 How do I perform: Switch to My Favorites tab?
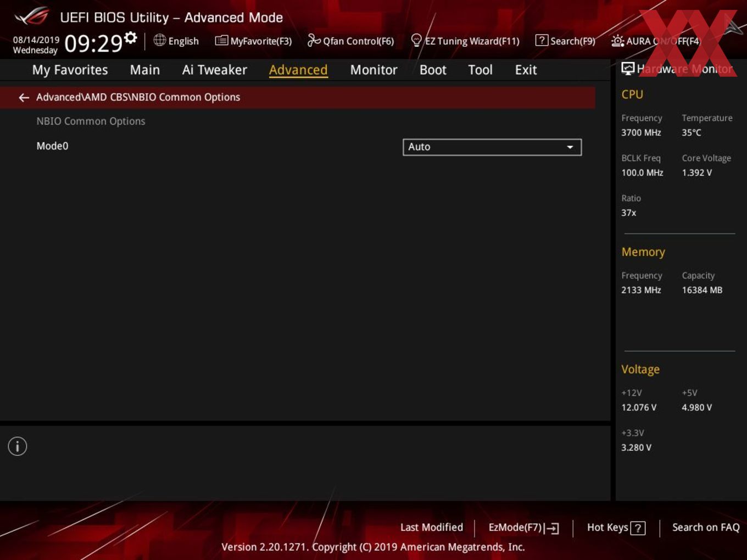pyautogui.click(x=70, y=70)
